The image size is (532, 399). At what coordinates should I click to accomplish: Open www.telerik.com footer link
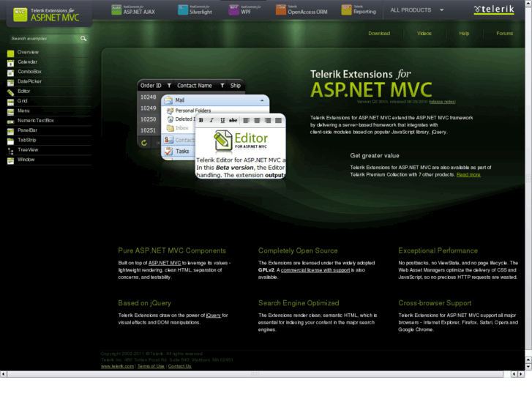click(x=117, y=366)
